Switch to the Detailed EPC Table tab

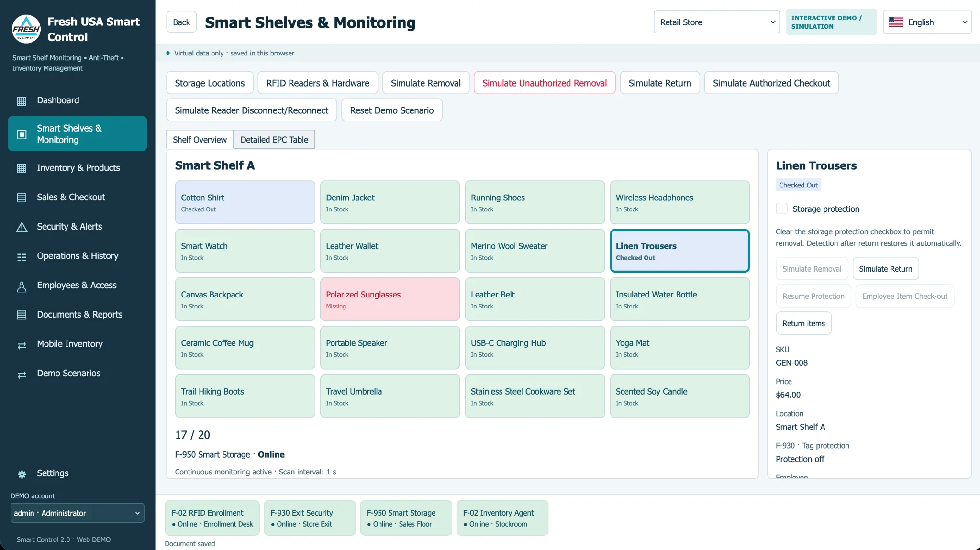pos(274,139)
